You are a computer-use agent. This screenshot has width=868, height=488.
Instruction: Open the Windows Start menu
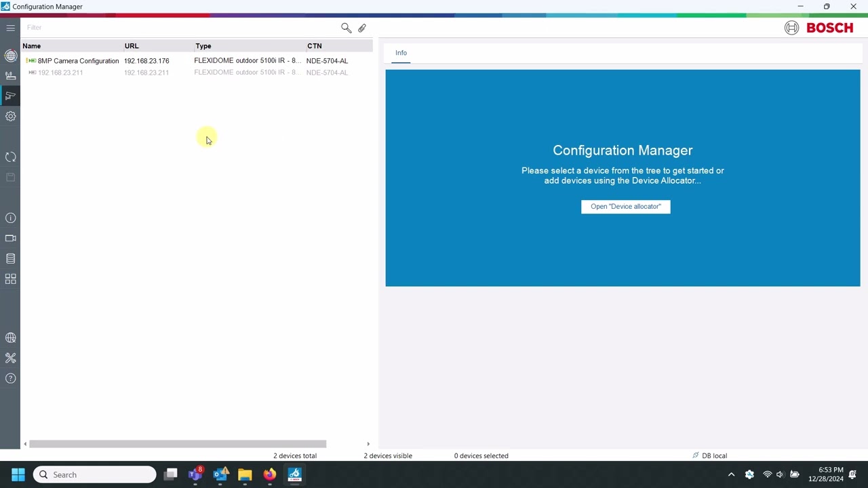18,474
